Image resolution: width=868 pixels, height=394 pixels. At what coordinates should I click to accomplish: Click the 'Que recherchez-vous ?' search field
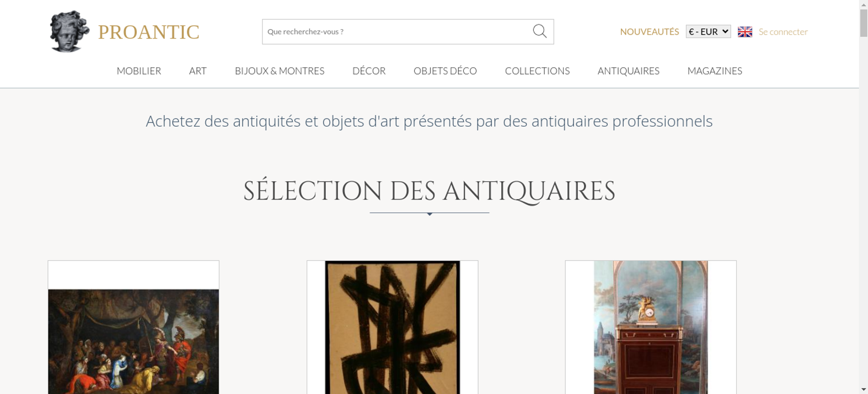click(x=397, y=32)
